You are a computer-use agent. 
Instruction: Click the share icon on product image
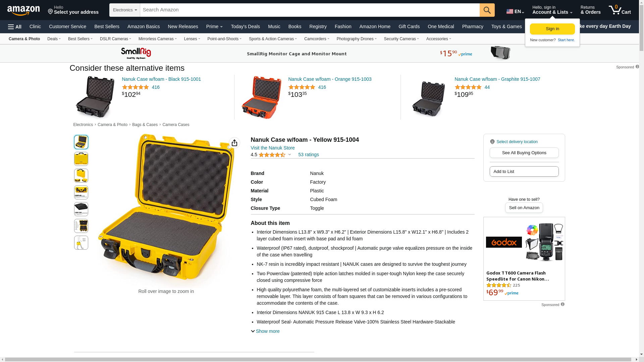click(x=234, y=143)
